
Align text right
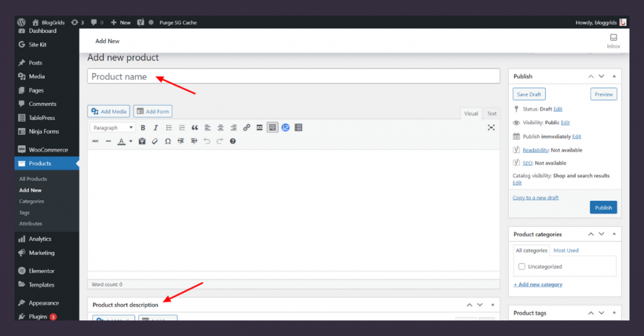click(233, 127)
